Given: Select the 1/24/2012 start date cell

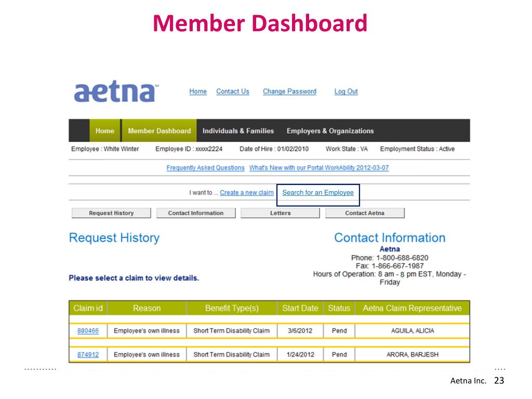Looking at the screenshot, I should tap(300, 354).
